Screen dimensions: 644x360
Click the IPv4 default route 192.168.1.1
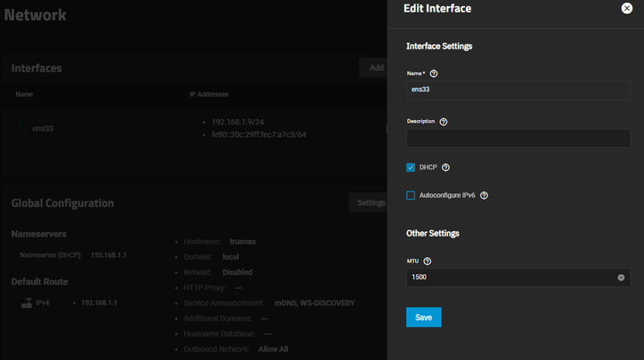point(99,303)
